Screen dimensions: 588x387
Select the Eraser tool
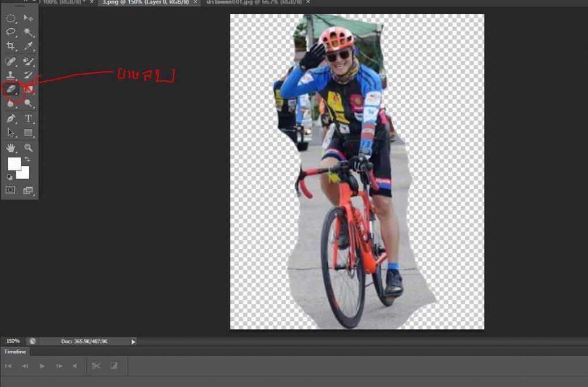(11, 89)
